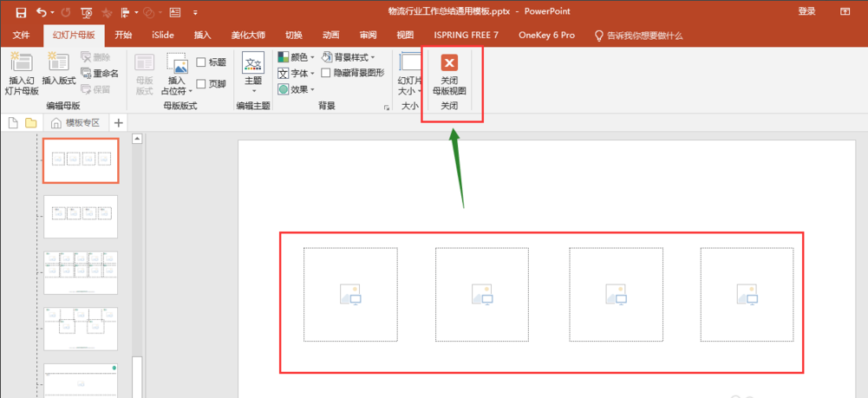The width and height of the screenshot is (868, 398).
Task: Open the 背景样式 background styles dropdown
Action: (x=349, y=57)
